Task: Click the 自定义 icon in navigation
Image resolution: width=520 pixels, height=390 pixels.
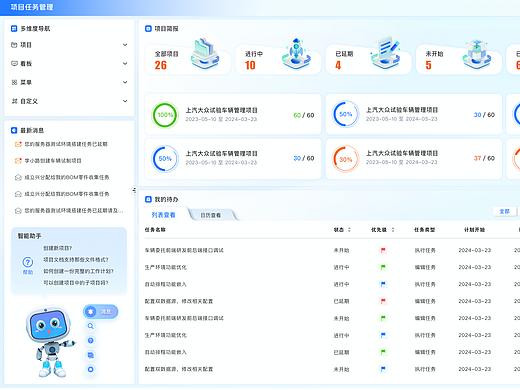Action: [x=14, y=101]
